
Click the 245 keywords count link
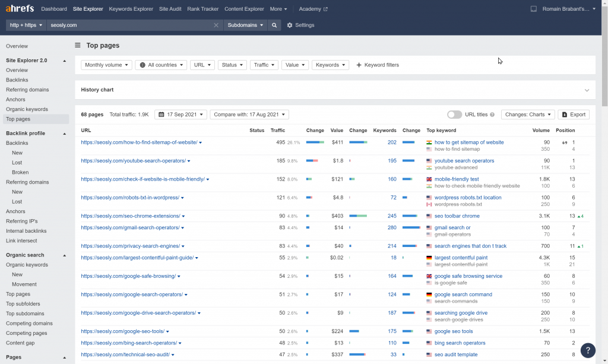pyautogui.click(x=392, y=216)
